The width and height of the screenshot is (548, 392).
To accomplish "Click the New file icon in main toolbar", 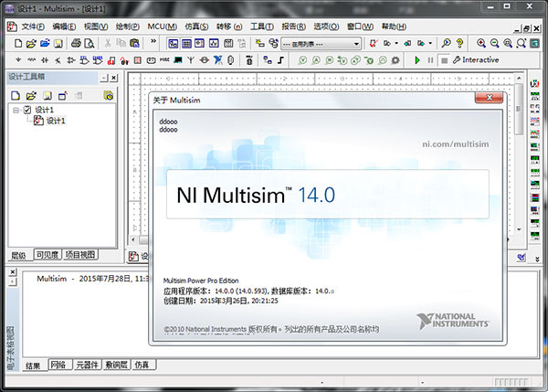I will click(18, 43).
